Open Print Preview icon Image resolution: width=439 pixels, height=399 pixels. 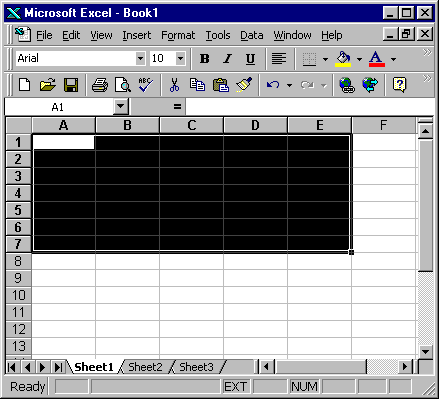click(x=123, y=85)
